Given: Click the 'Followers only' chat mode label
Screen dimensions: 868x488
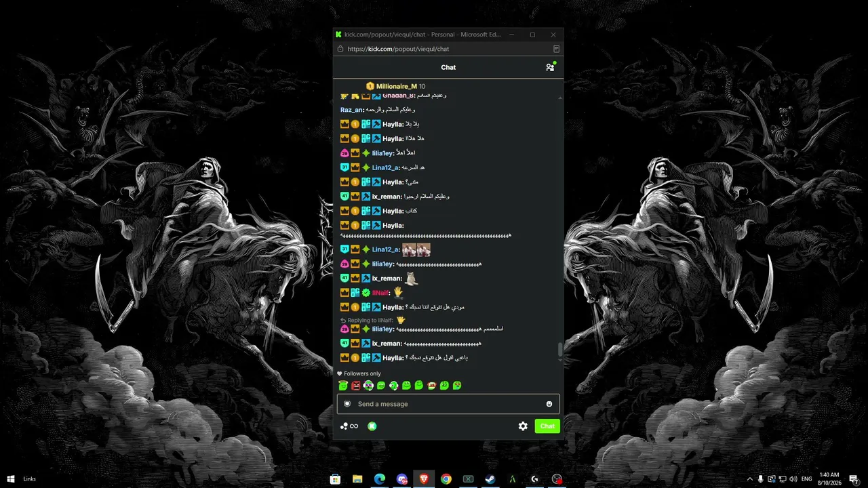Looking at the screenshot, I should tap(362, 373).
